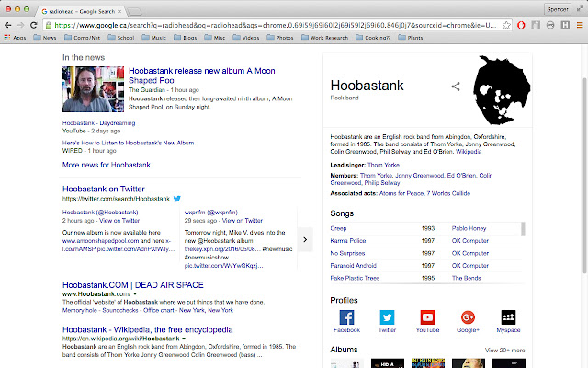This screenshot has width=588, height=368.
Task: Open Karma Police song link
Action: pyautogui.click(x=348, y=241)
